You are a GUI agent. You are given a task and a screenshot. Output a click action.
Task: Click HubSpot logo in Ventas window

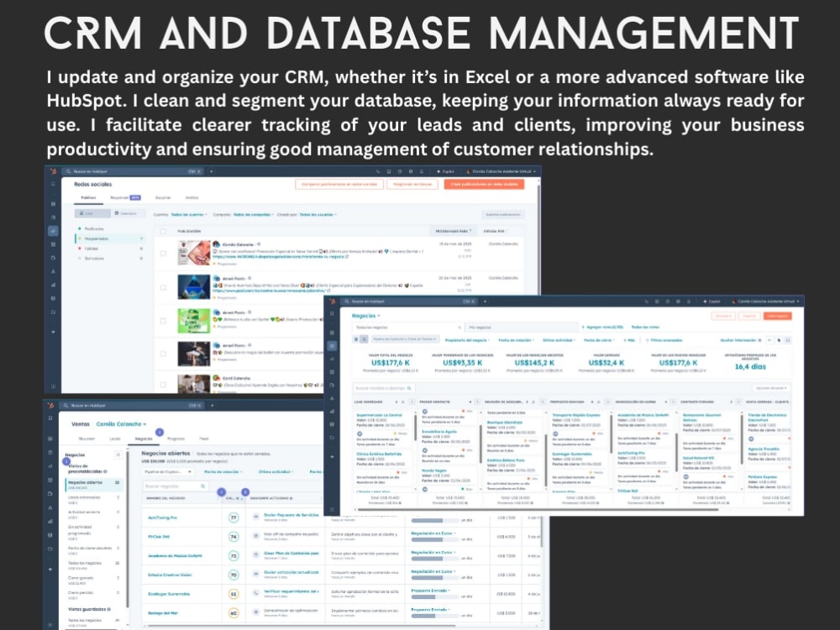pos(50,406)
